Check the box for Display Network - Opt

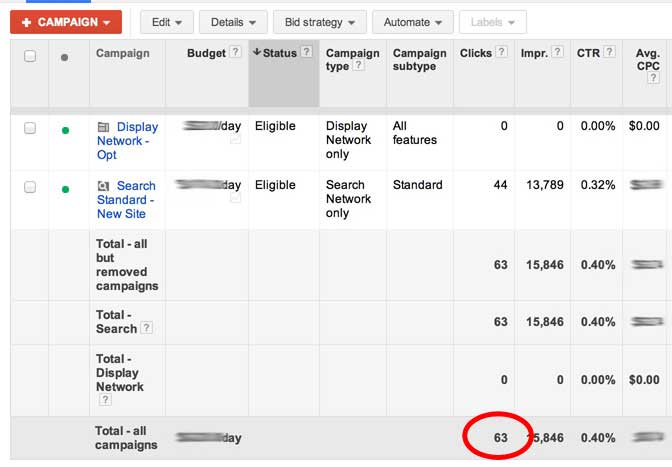click(30, 128)
